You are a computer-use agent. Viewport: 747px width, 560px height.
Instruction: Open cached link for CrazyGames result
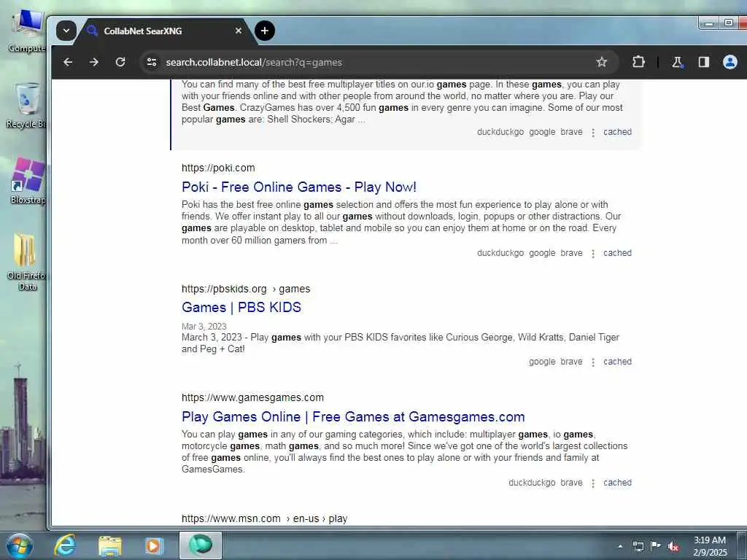617,132
